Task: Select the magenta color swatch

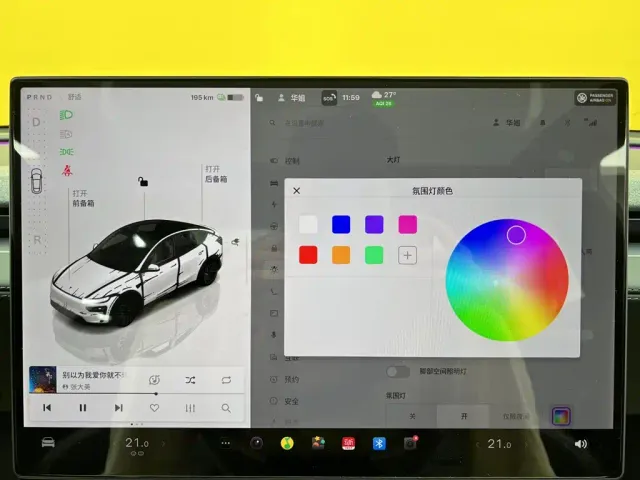Action: 407,224
